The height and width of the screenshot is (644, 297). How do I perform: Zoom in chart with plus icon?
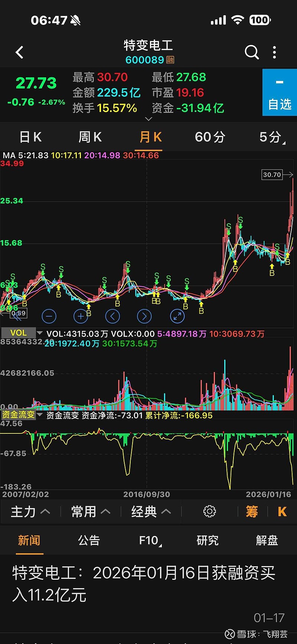81,316
